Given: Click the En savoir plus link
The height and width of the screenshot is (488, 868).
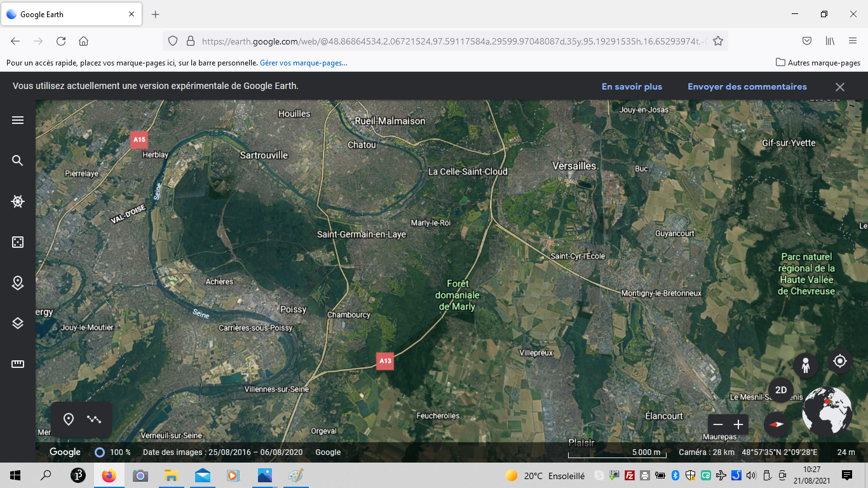Looking at the screenshot, I should coord(632,87).
